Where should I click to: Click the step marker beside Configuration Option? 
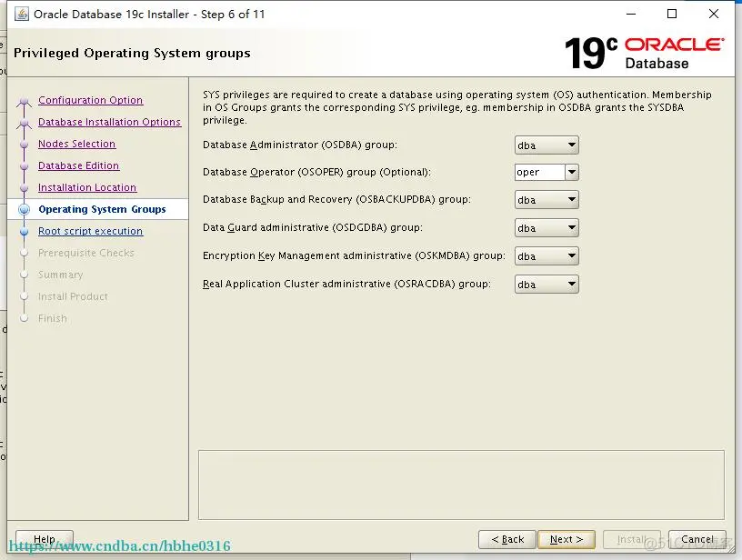tap(25, 102)
